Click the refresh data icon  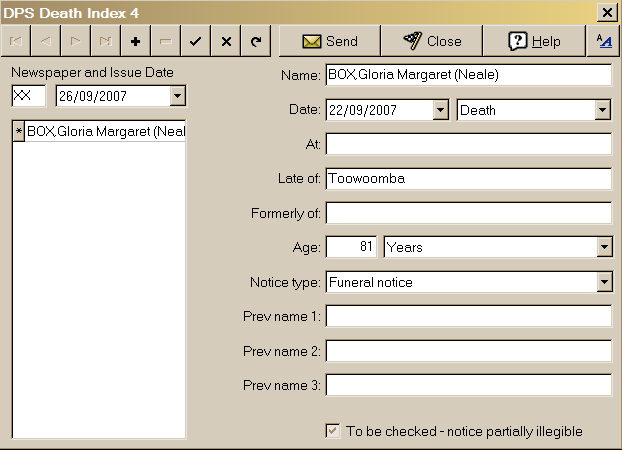pyautogui.click(x=256, y=41)
